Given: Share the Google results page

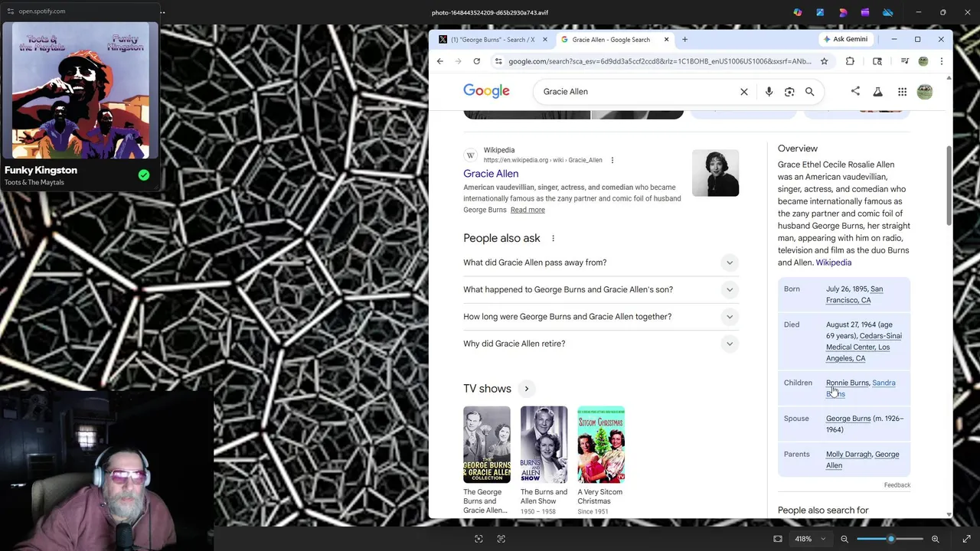Looking at the screenshot, I should tap(855, 91).
